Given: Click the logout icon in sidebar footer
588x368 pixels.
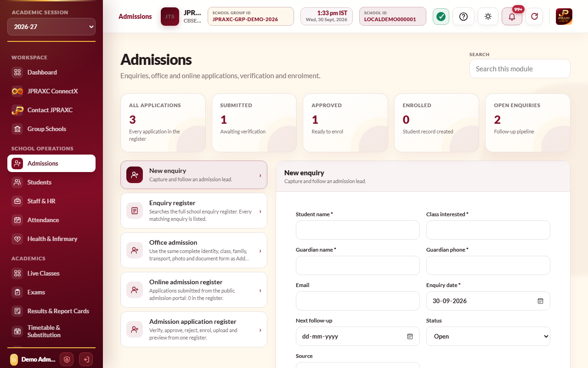Looking at the screenshot, I should click(85, 359).
